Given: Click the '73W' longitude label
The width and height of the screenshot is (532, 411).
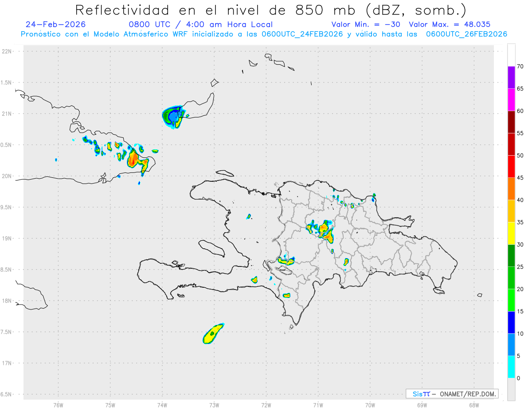Looking at the screenshot, I should click(214, 405).
